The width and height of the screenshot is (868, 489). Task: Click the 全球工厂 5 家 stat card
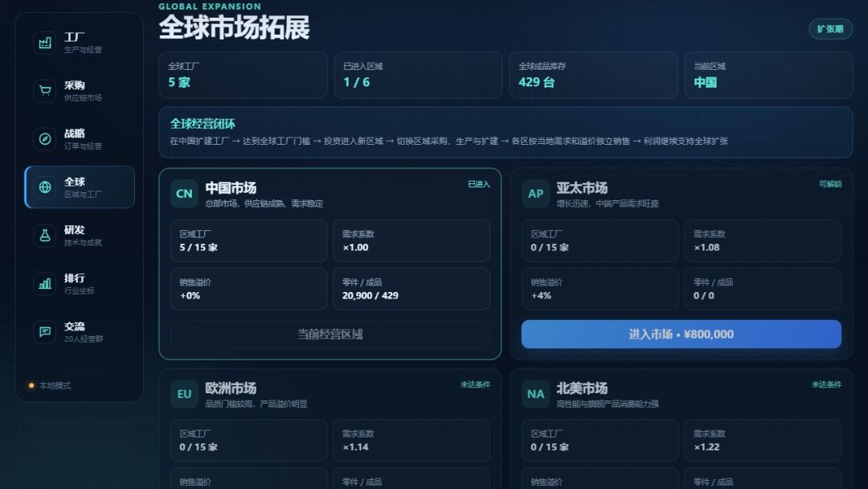(x=243, y=76)
